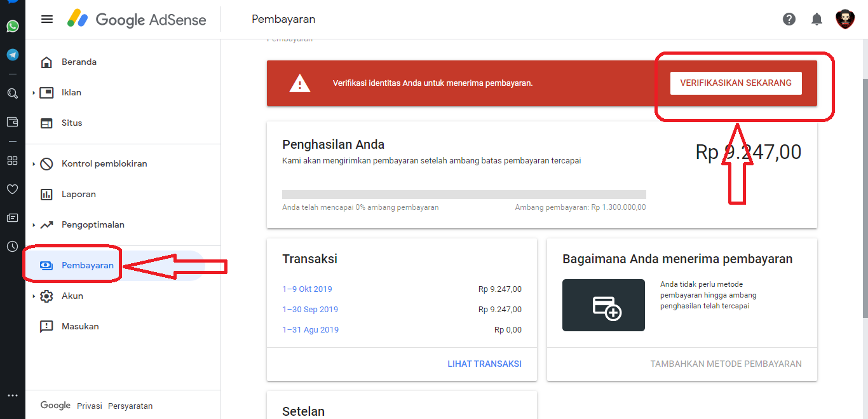Click the browser sidebar history clock icon
This screenshot has height=419, width=868.
[13, 246]
